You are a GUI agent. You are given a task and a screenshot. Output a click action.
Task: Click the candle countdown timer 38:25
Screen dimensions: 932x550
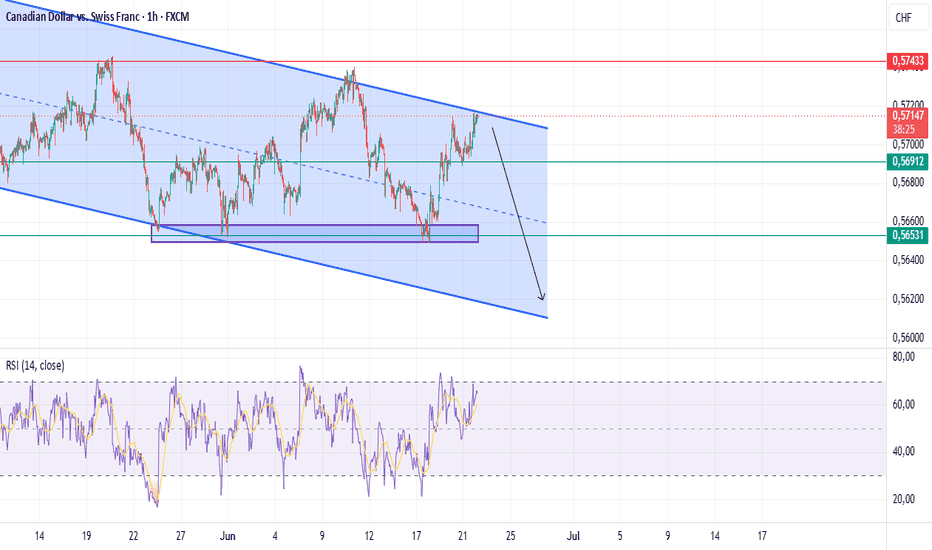click(903, 130)
